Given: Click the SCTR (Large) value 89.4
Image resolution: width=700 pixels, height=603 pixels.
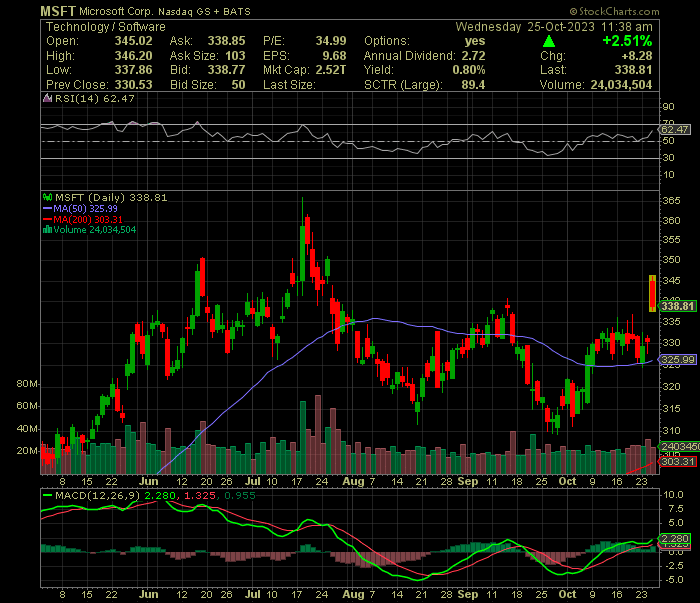Looking at the screenshot, I should (473, 85).
